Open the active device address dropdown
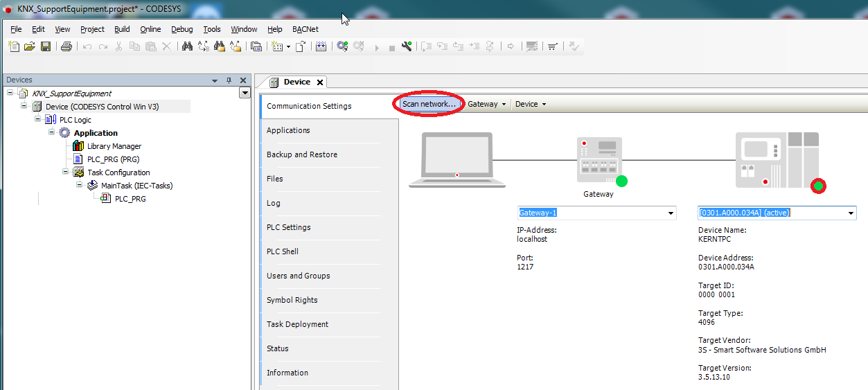The height and width of the screenshot is (390, 868). [851, 213]
